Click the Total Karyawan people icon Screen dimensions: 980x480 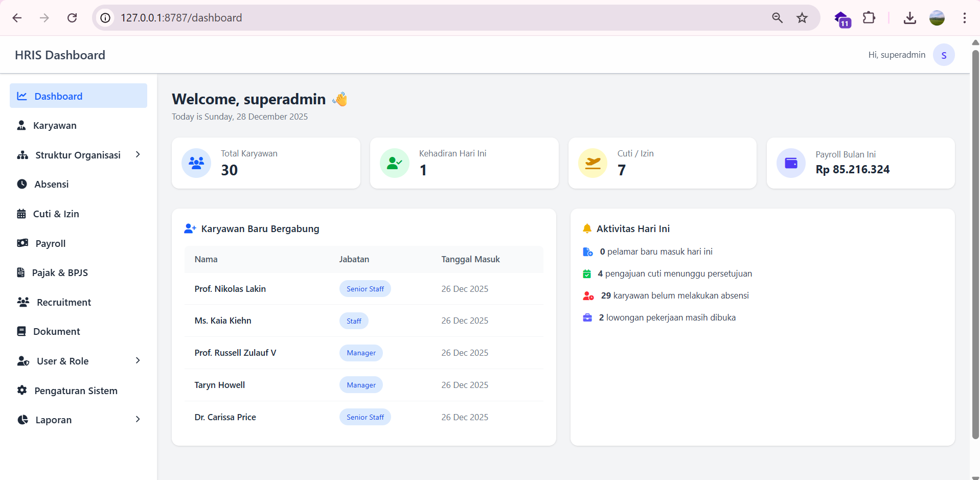coord(196,163)
